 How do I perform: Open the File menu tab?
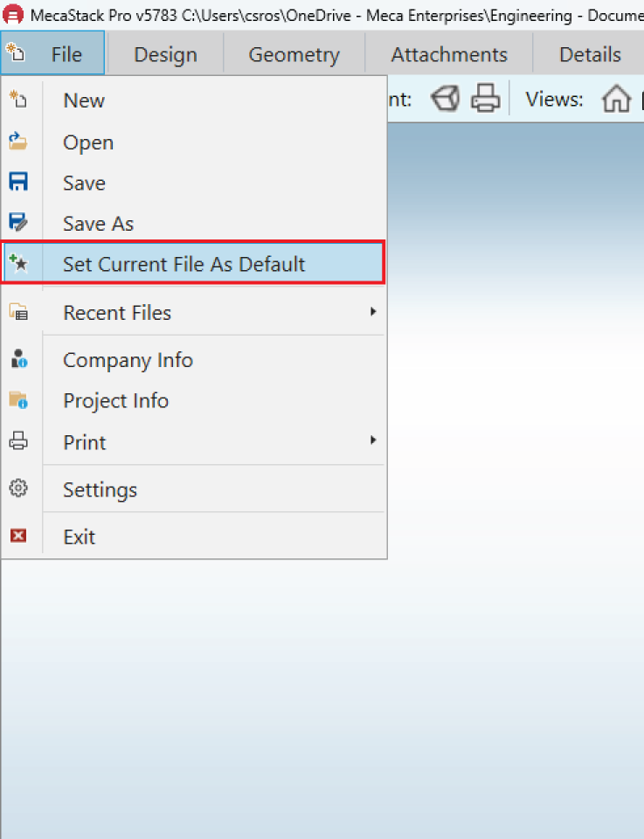point(52,53)
